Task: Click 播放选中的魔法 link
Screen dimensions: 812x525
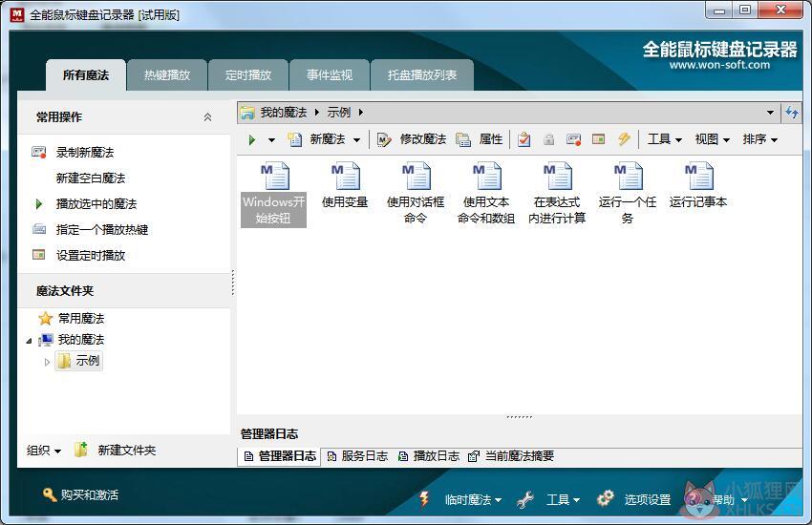Action: tap(96, 203)
